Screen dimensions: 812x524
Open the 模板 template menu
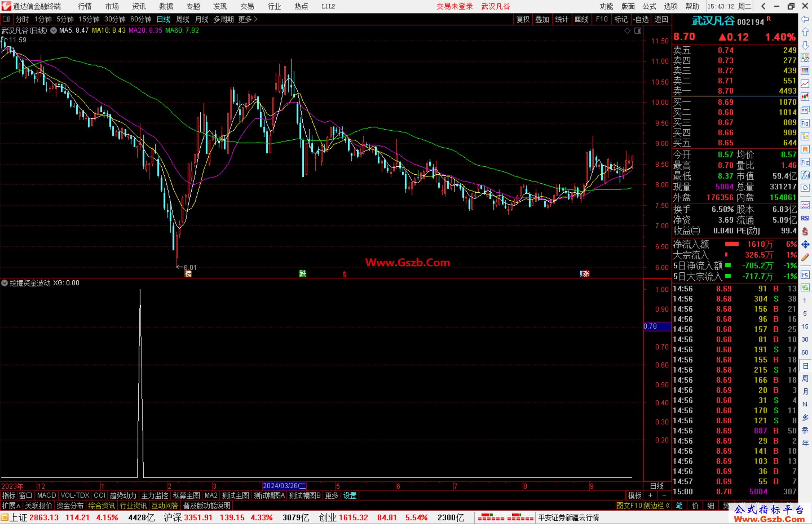coord(635,495)
